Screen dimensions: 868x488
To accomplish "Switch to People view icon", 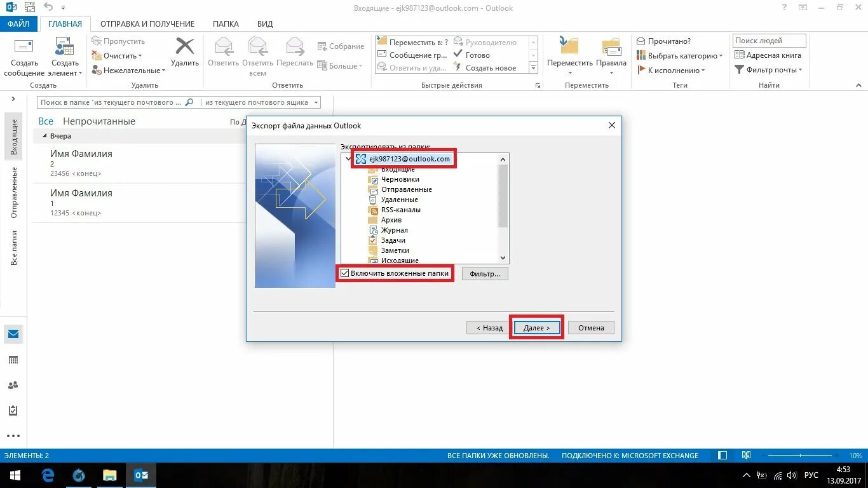I will coord(13,385).
